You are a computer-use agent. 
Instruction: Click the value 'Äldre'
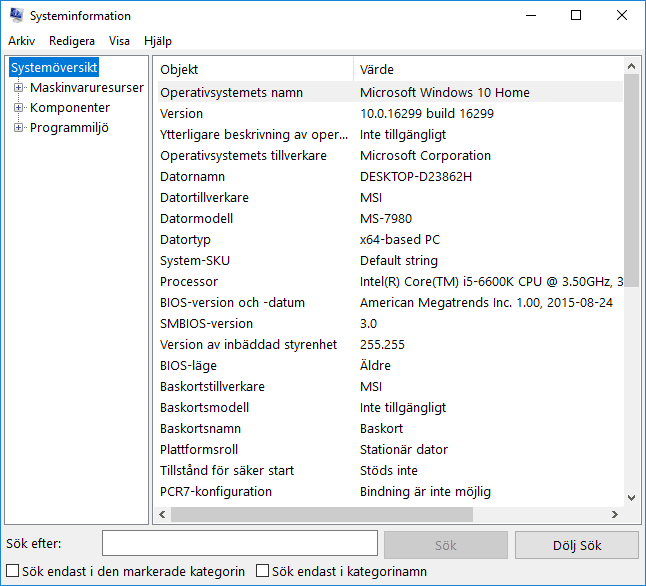coord(375,366)
